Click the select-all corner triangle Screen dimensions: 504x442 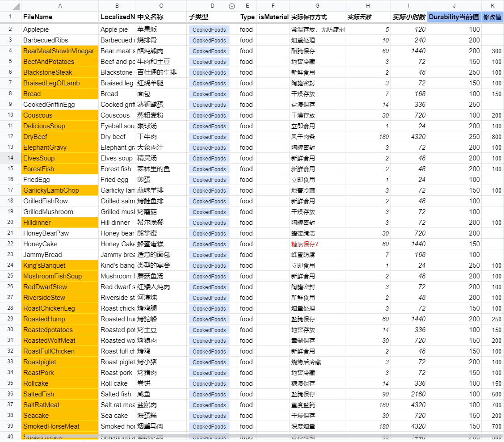pos(16,6)
